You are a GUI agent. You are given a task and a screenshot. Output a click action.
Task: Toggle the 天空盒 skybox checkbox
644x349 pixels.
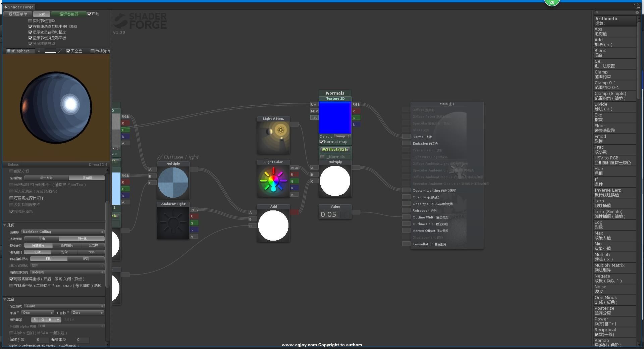tap(68, 51)
